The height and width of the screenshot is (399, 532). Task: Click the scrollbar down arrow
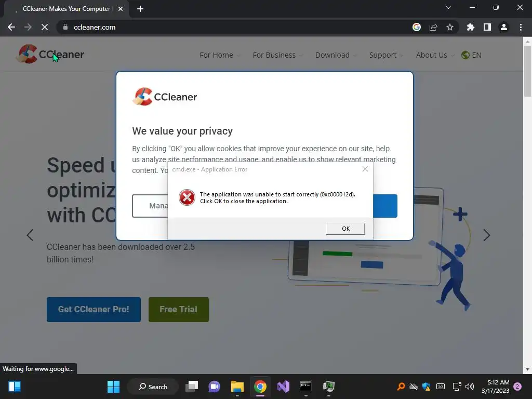(527, 369)
